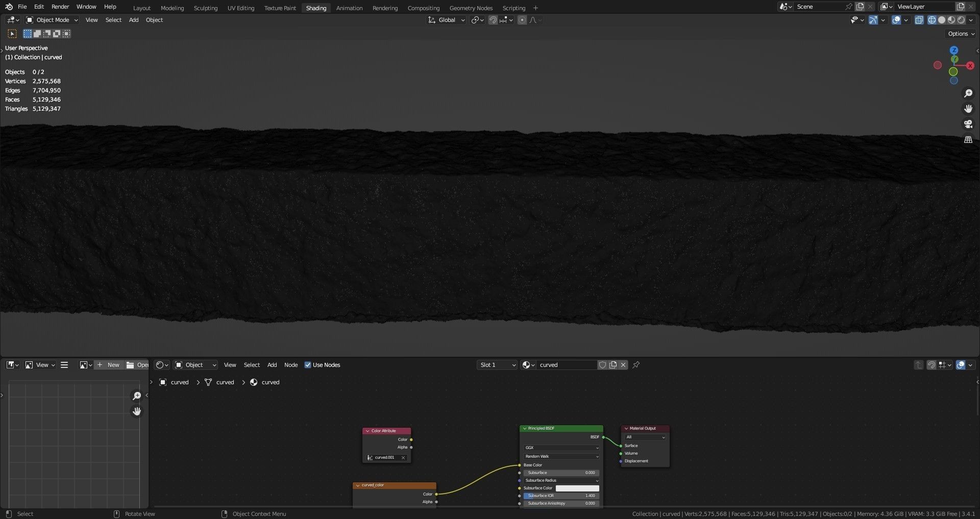Image resolution: width=980 pixels, height=519 pixels.
Task: Open the image editor hamburger menu
Action: (x=64, y=365)
